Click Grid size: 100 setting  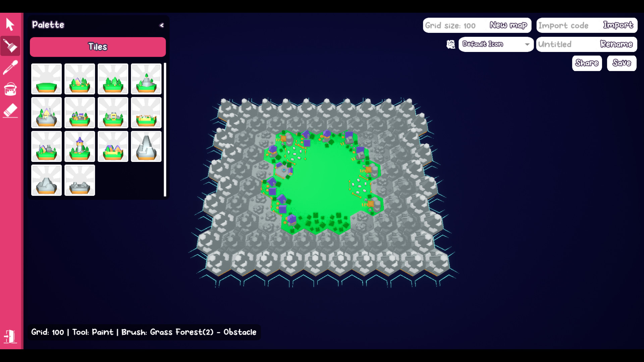pyautogui.click(x=450, y=25)
